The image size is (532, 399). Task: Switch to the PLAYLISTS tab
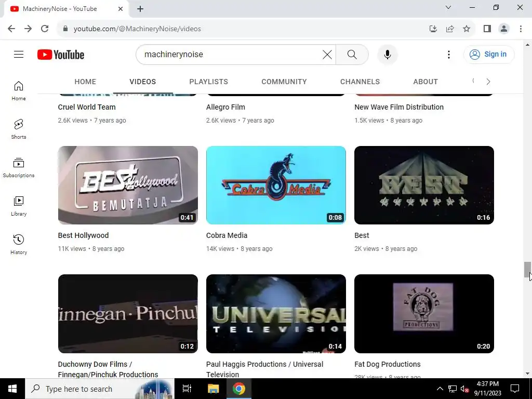[209, 82]
